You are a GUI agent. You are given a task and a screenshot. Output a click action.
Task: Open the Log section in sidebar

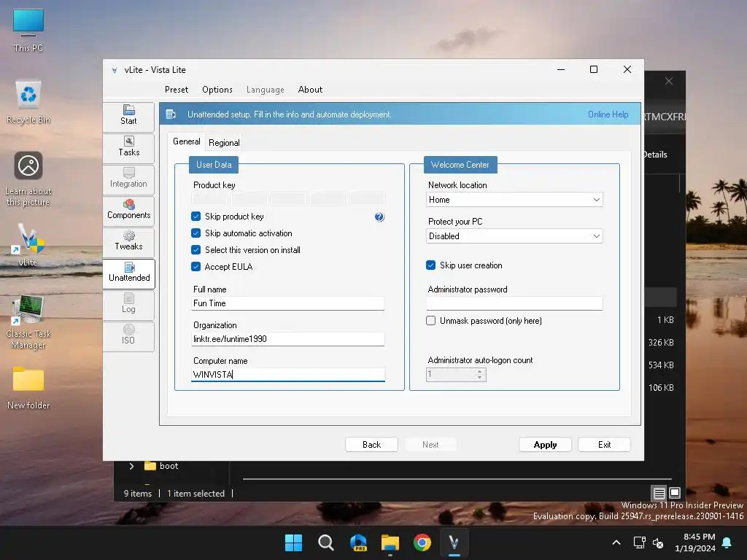(x=128, y=304)
